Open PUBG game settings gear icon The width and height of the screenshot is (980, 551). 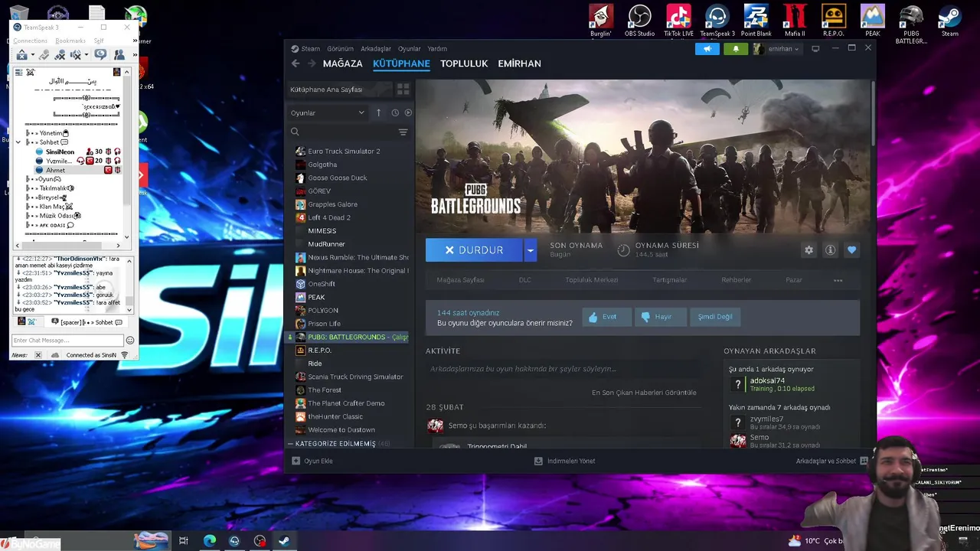[808, 250]
